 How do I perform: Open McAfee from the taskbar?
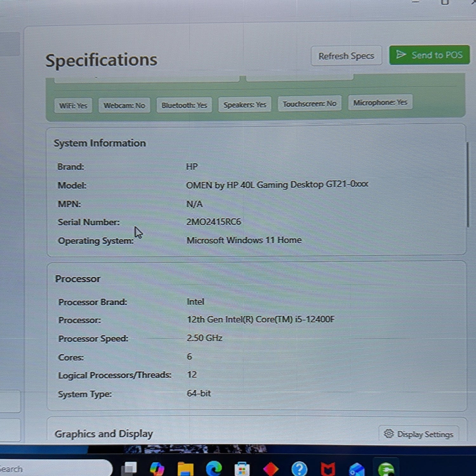(328, 469)
